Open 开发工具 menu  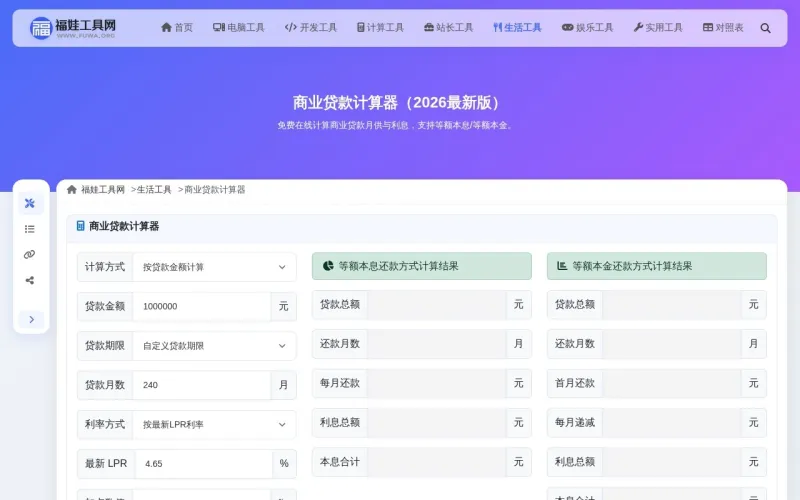311,28
